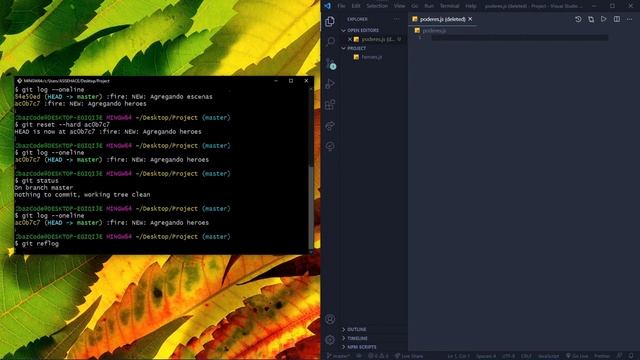Click the feedback icon in status bar

coord(619,356)
